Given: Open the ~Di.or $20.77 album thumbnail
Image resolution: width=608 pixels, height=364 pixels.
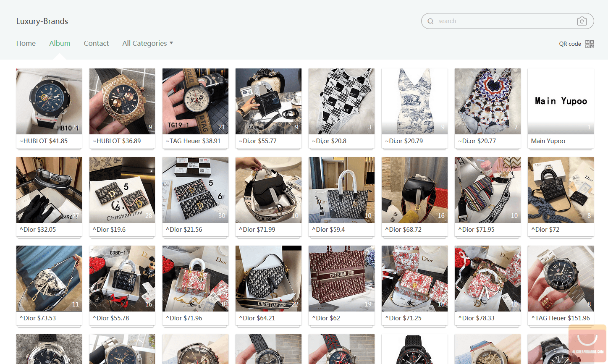Looking at the screenshot, I should click(x=487, y=101).
